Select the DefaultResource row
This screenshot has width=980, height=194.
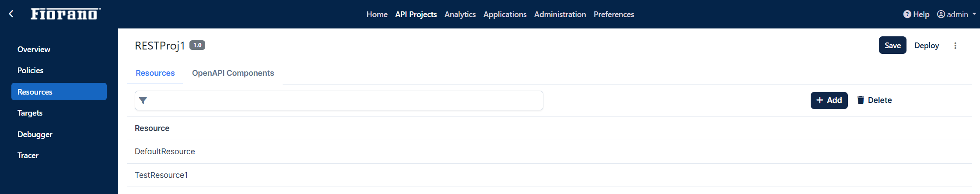(549, 152)
